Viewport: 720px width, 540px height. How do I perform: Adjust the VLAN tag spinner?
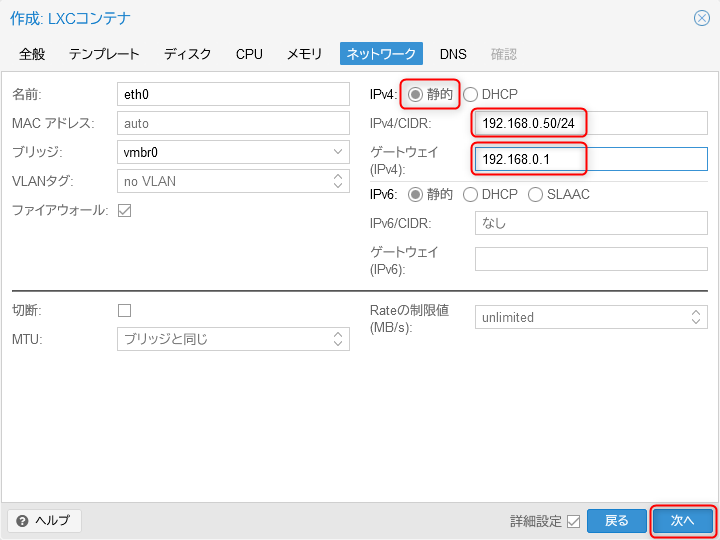[x=338, y=181]
